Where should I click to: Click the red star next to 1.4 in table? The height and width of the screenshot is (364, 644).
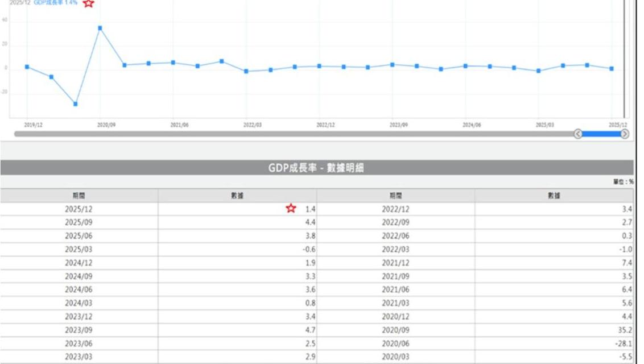(291, 209)
